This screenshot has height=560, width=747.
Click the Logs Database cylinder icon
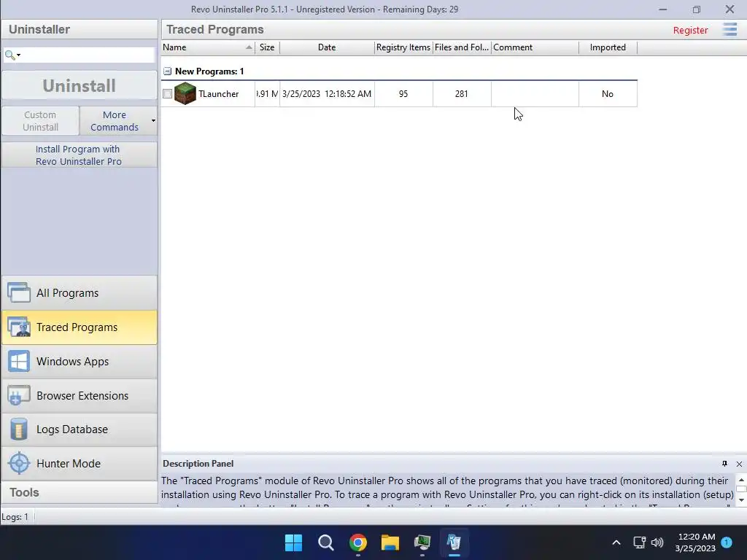tap(19, 429)
